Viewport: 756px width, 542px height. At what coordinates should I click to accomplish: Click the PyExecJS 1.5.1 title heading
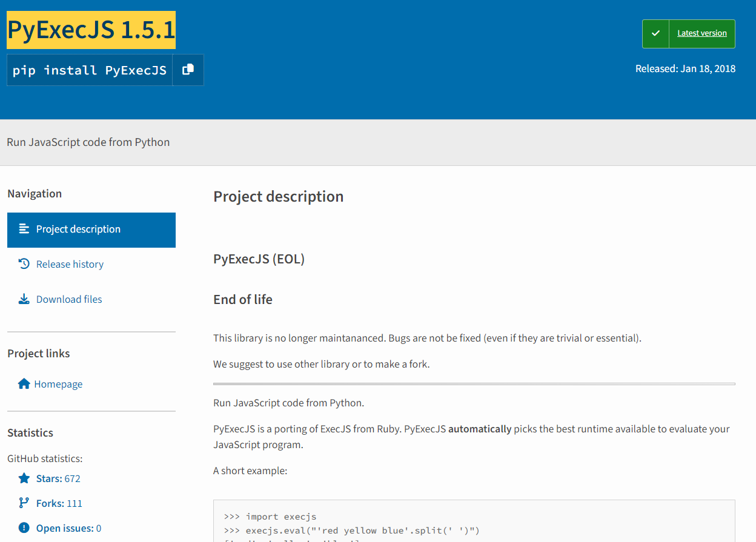[90, 29]
